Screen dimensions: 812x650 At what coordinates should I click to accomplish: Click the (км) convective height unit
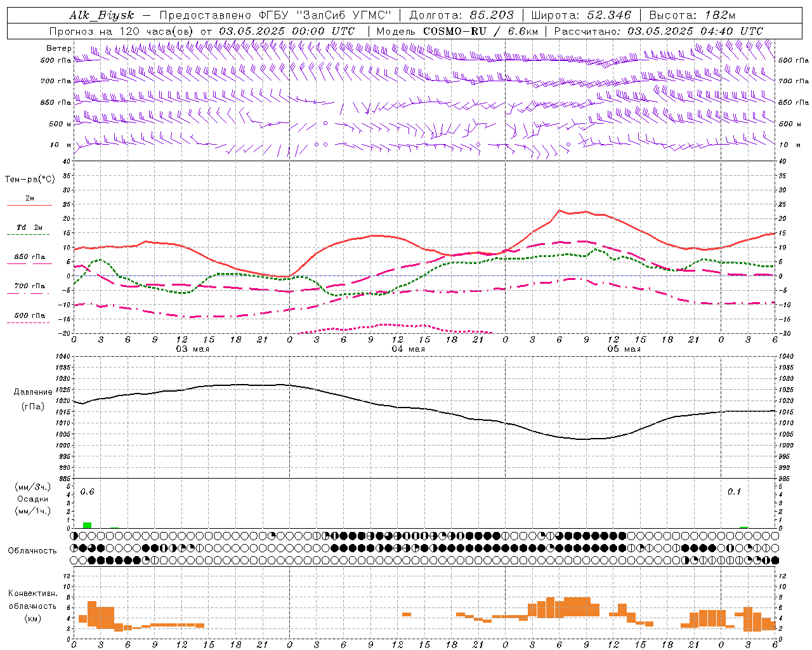[x=33, y=618]
